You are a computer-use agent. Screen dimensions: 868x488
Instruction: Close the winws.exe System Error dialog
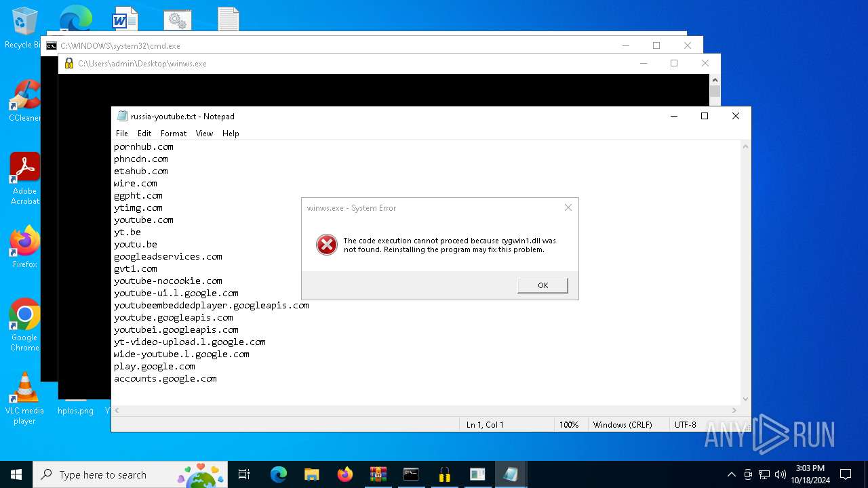[x=568, y=207]
